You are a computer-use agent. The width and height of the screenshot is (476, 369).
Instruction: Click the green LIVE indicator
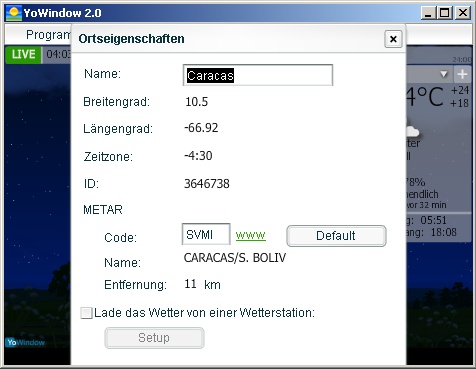pos(23,54)
